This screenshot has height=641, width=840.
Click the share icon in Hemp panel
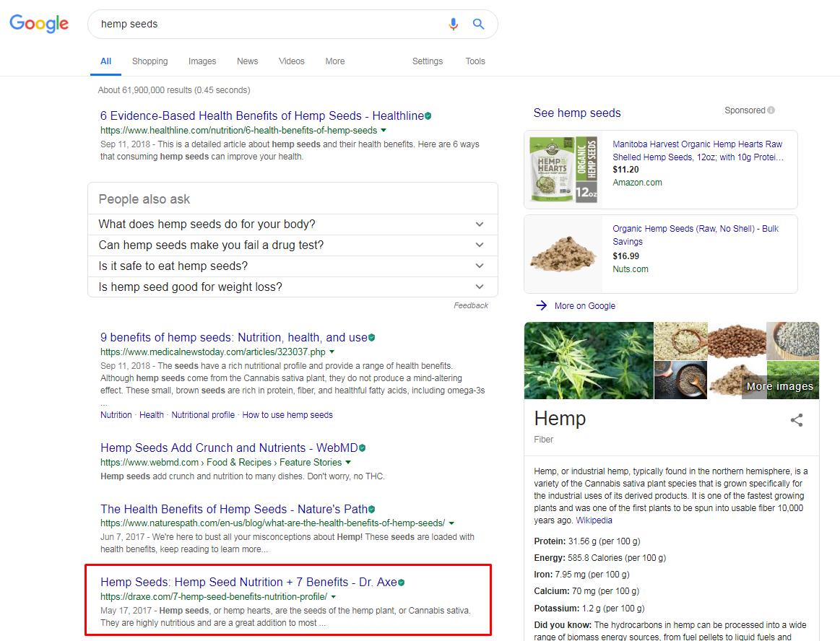[797, 420]
